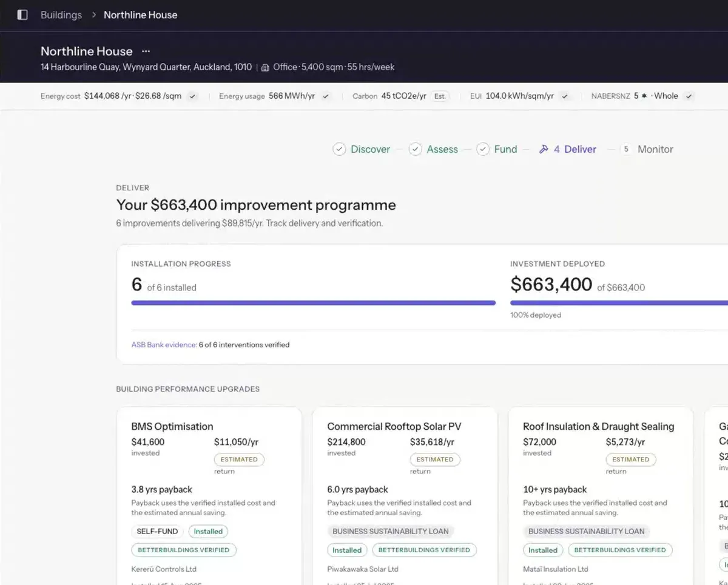Click Piwakawaka Solar Ltd installer name
Screen dimensions: 728x585
point(363,569)
